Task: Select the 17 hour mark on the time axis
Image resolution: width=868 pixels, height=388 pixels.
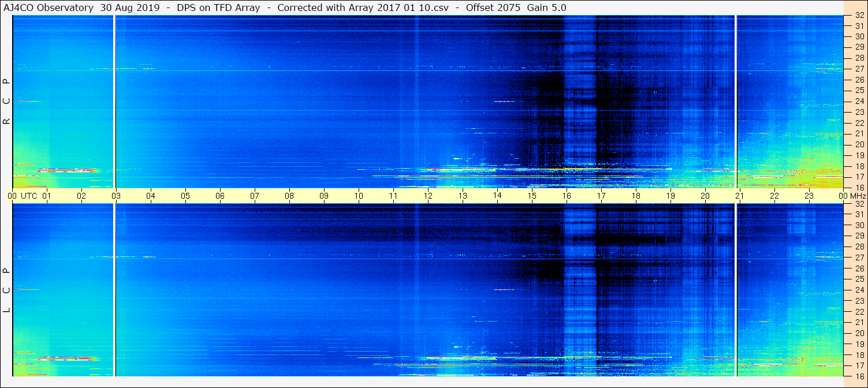Action: [601, 196]
